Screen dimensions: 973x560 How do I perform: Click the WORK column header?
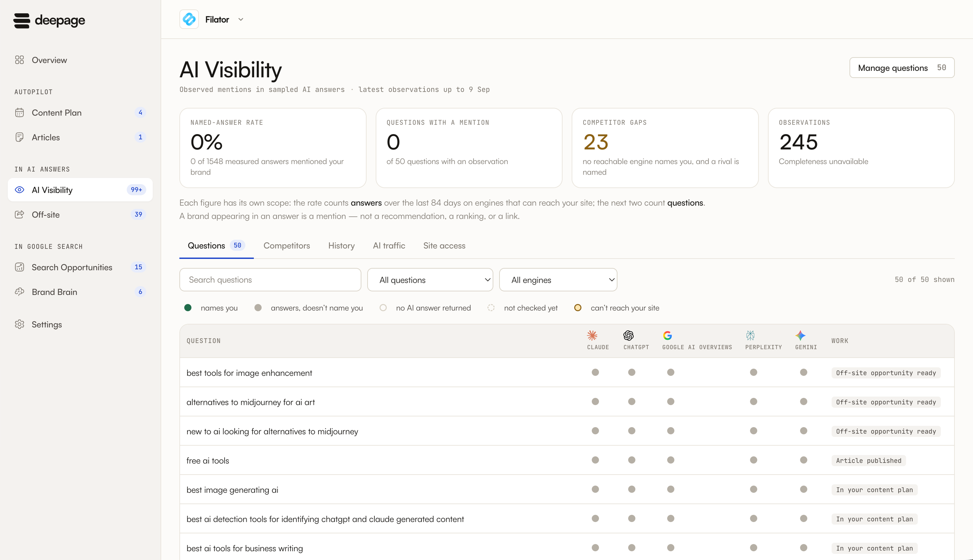click(839, 341)
